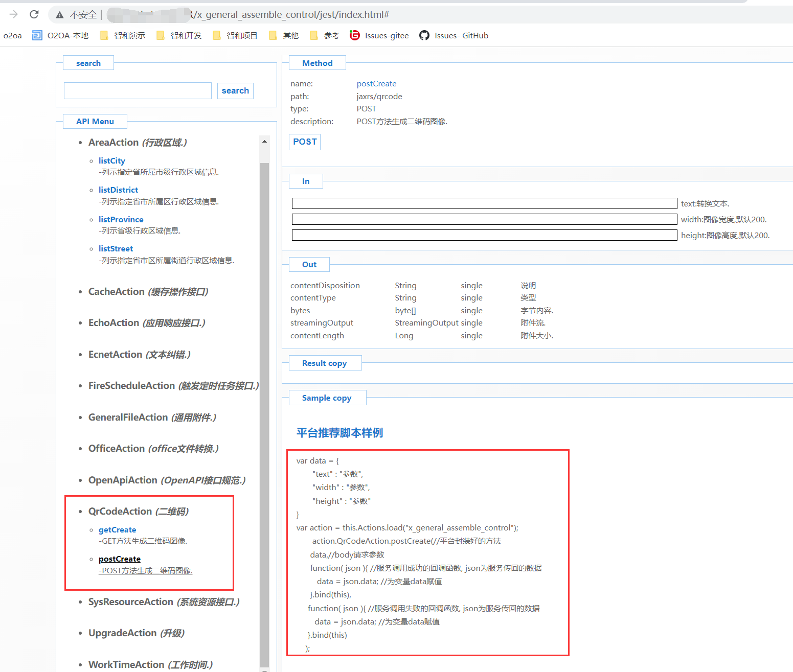Open the 智和演示 bookmark folder
Image resolution: width=793 pixels, height=672 pixels.
(123, 35)
